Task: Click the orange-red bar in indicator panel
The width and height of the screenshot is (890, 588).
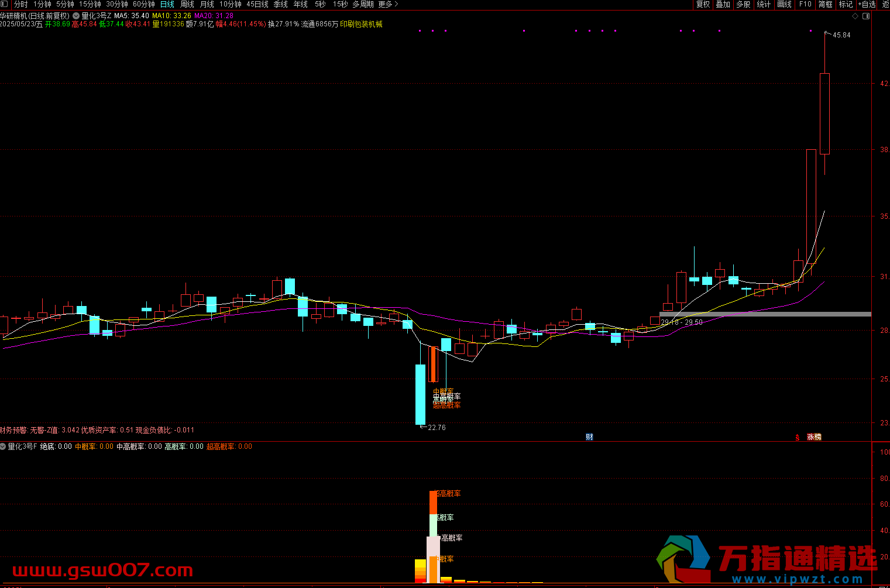Action: tap(433, 503)
